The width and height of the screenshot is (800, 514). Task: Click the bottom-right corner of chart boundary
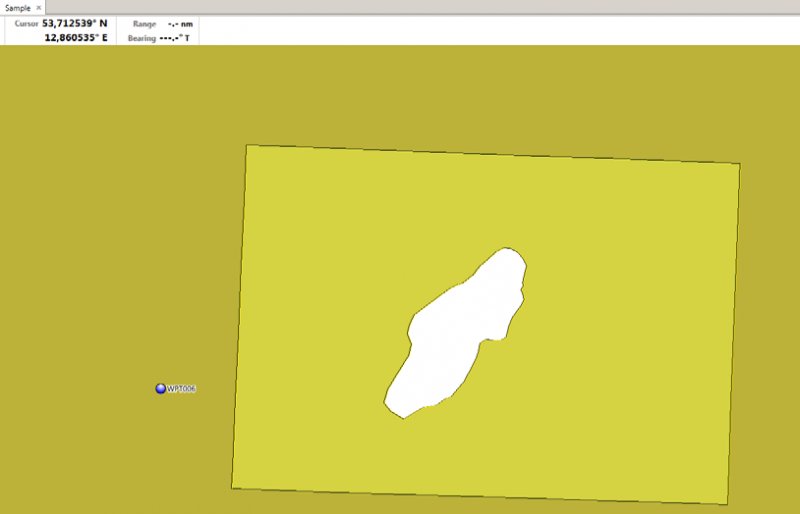tap(725, 505)
